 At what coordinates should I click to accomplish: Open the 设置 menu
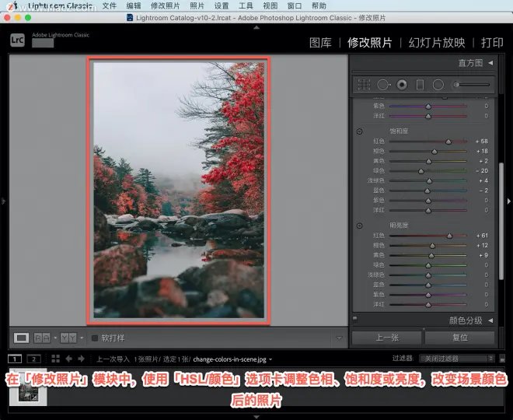click(222, 5)
